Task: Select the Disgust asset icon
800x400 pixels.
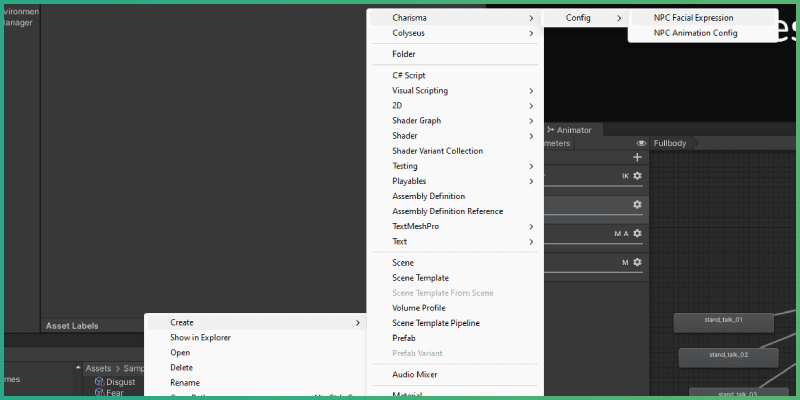Action: (100, 382)
